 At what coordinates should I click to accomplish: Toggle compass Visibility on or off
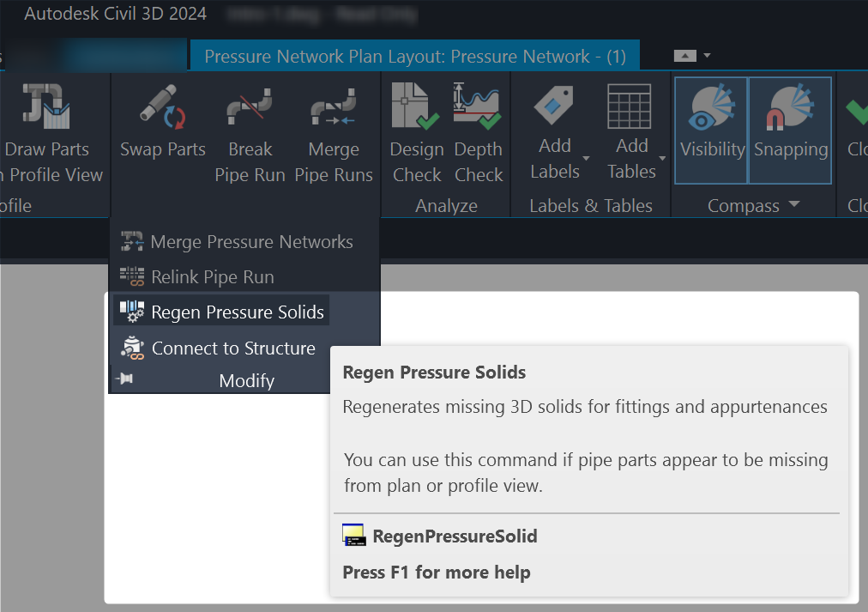(x=711, y=130)
